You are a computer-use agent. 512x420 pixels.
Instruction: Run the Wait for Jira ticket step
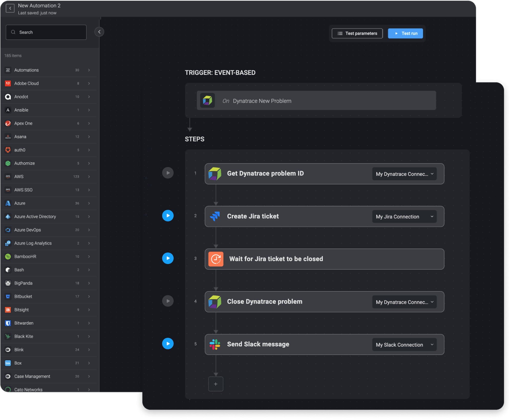(x=168, y=258)
